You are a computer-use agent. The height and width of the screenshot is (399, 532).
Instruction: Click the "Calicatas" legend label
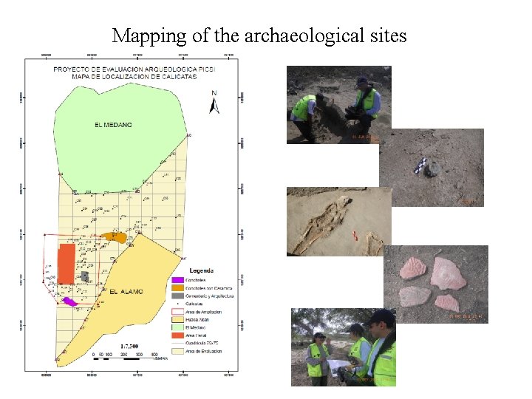pyautogui.click(x=194, y=304)
